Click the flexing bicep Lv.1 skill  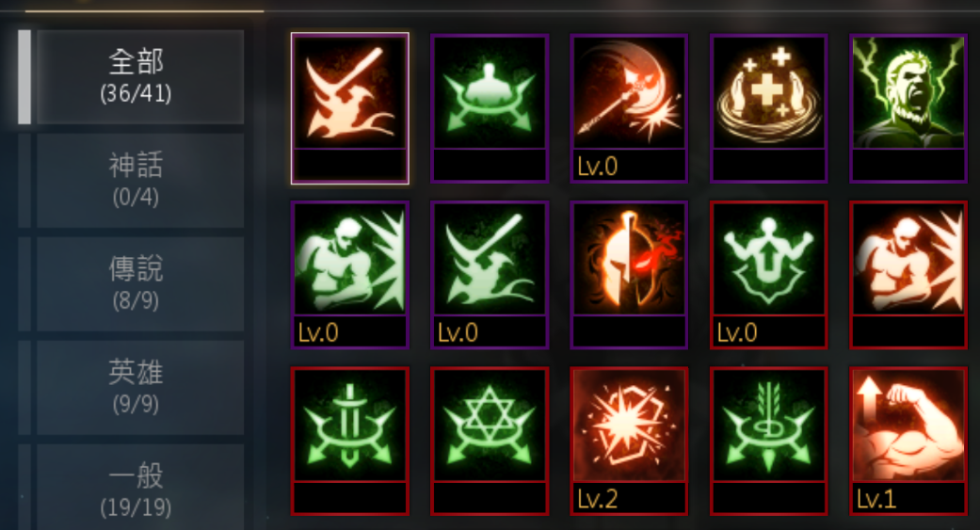[908, 442]
